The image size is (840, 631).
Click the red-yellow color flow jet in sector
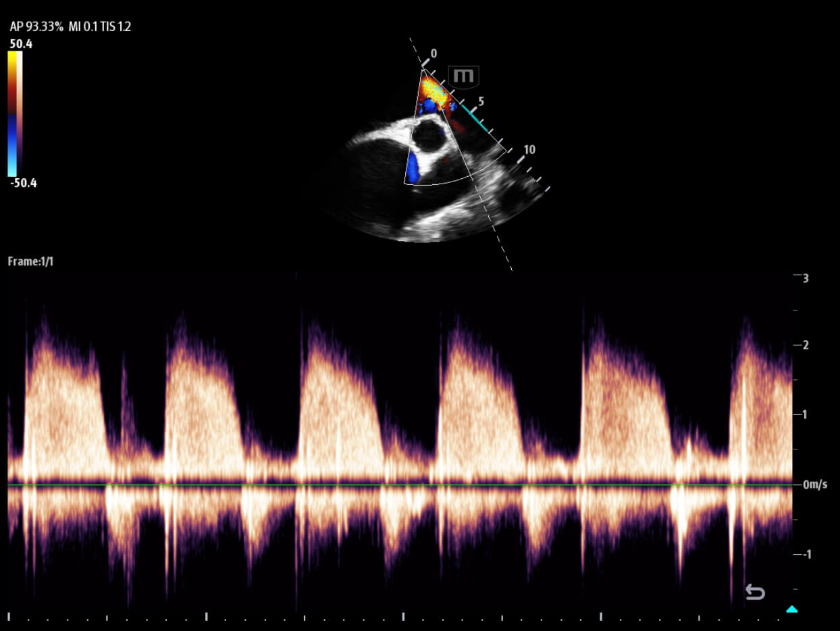coord(434,92)
